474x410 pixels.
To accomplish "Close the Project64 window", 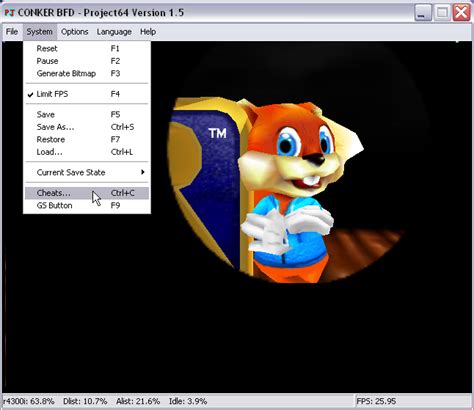I will point(461,13).
